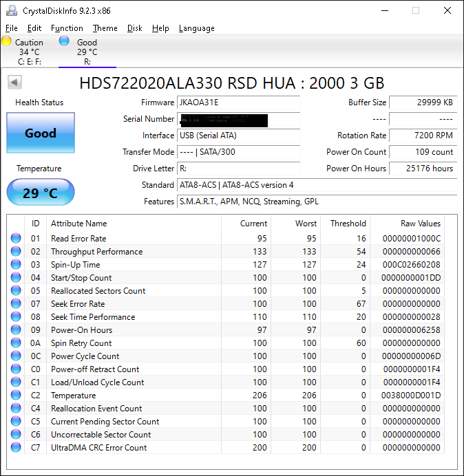464x476 pixels.
Task: Click status orb for Start/Stop Count
Action: (16, 277)
